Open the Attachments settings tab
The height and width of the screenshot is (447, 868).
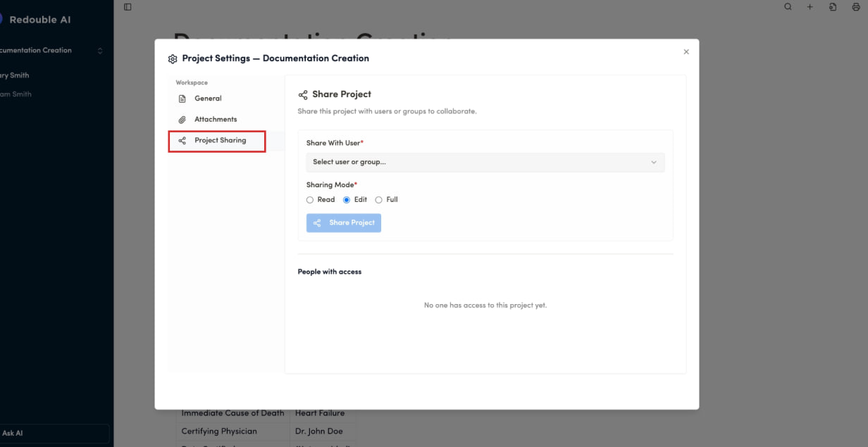click(x=215, y=120)
